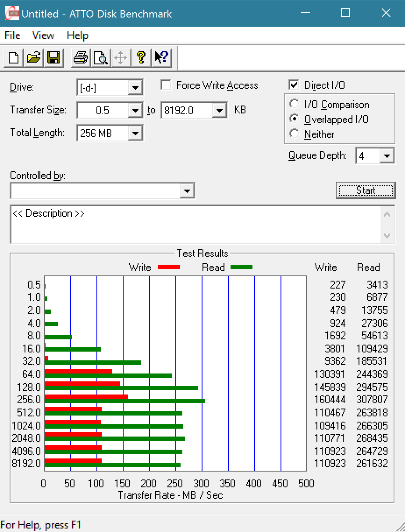Maximize the ATTO Disk Benchmark window
The image size is (405, 532).
(x=345, y=13)
